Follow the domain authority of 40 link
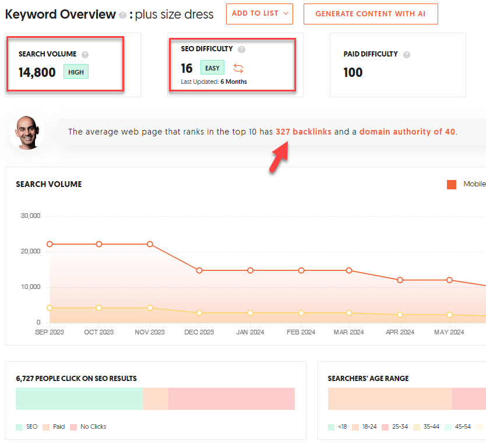Image resolution: width=486 pixels, height=448 pixels. 407,132
